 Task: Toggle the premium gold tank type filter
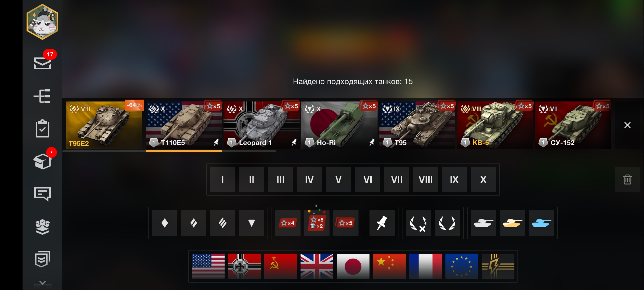513,223
